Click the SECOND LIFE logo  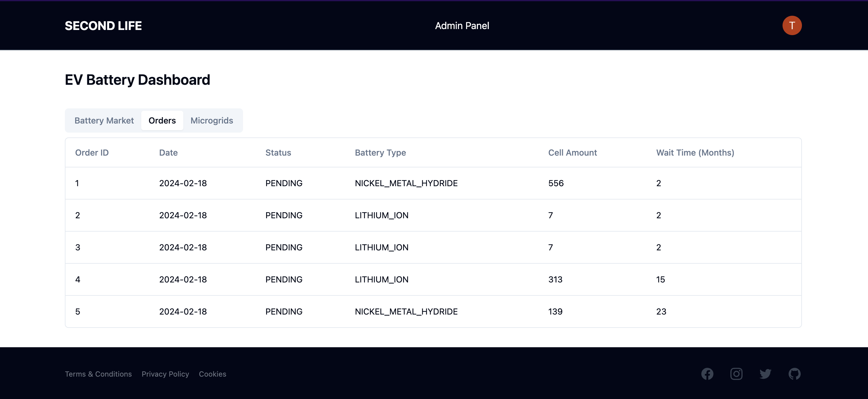point(103,26)
